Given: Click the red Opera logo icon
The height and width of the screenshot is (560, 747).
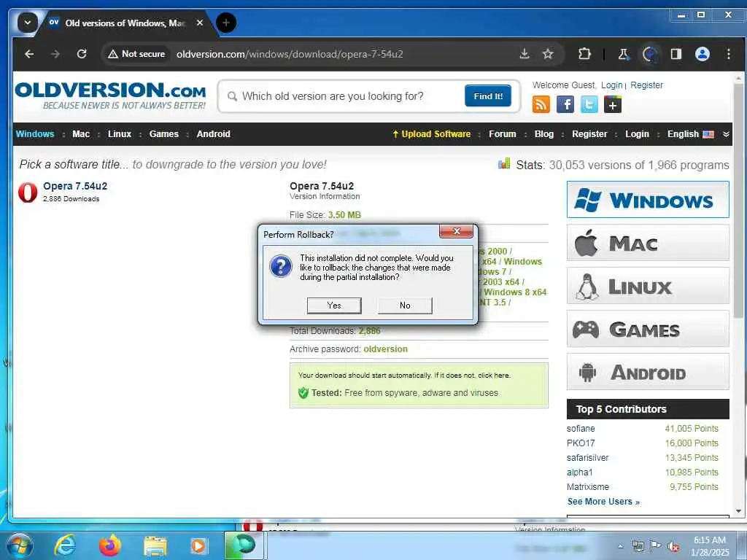Looking at the screenshot, I should 28,192.
